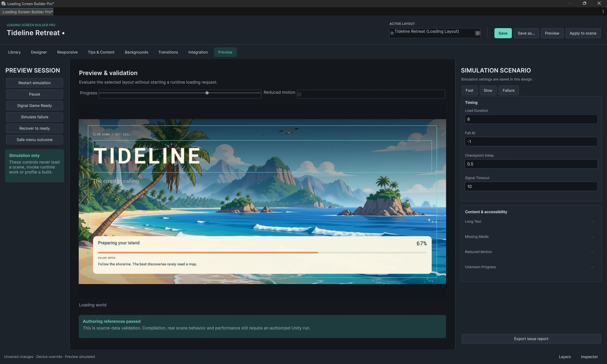
Task: Click the Load Duration field
Action: click(x=531, y=119)
